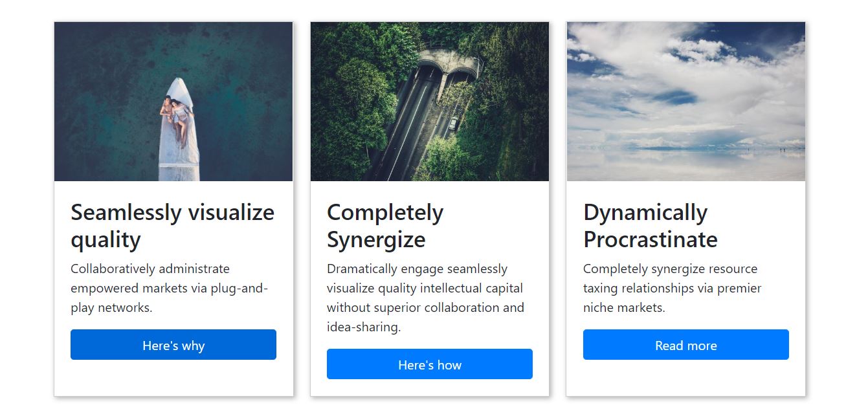Click the word "Procrastinate" in the third heading
868x407 pixels.
(x=651, y=240)
